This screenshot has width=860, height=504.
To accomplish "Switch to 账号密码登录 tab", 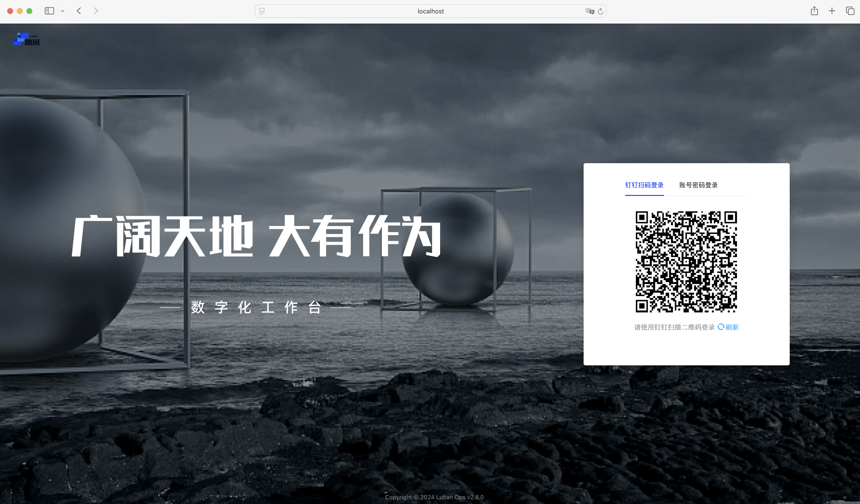I will tap(698, 185).
